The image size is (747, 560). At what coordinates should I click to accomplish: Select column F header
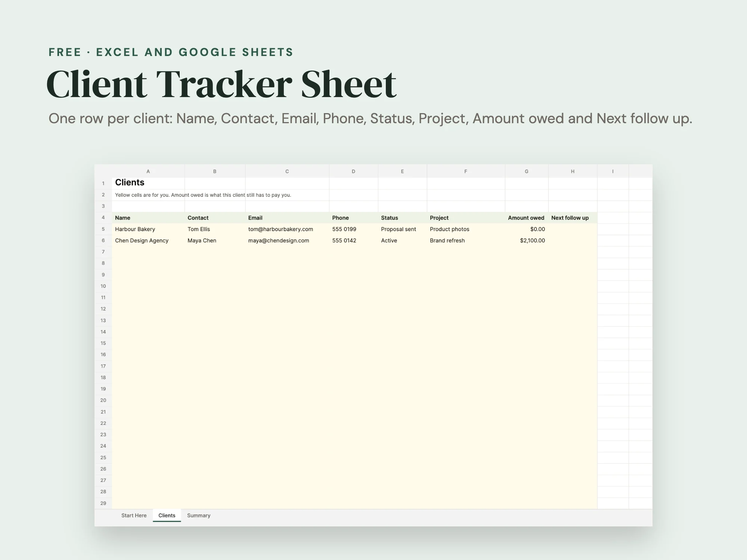pos(466,171)
